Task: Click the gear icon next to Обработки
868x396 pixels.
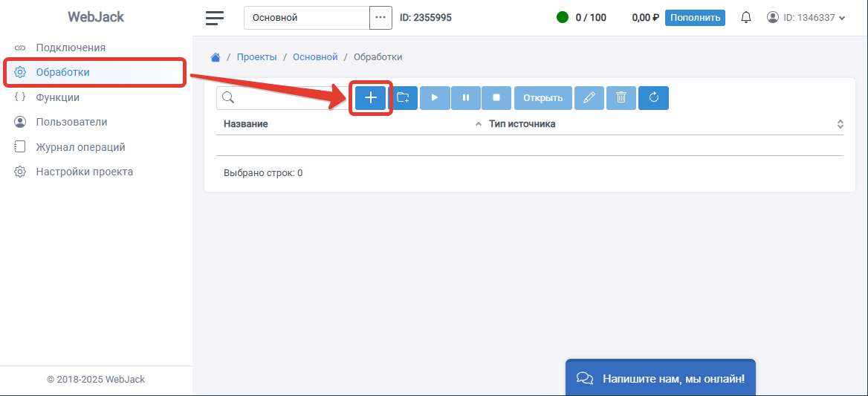Action: pyautogui.click(x=21, y=73)
